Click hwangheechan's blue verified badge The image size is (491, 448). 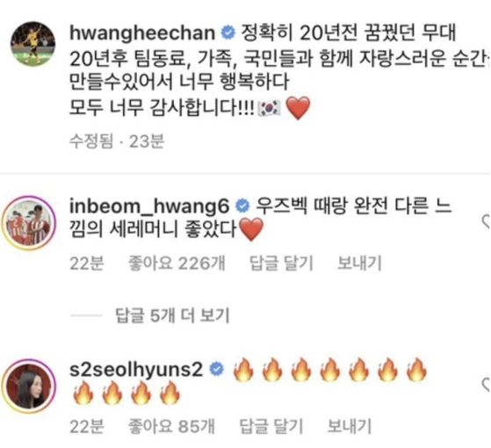(x=228, y=33)
